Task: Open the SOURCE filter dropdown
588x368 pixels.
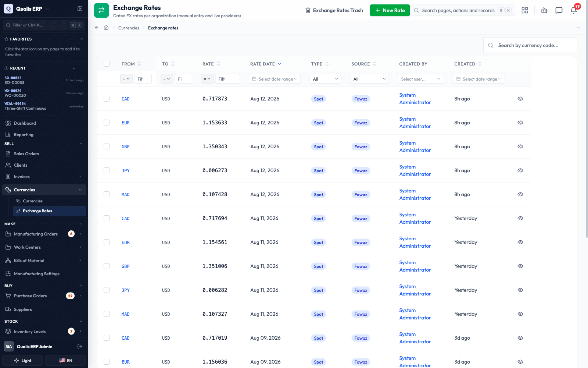Action: pos(369,79)
